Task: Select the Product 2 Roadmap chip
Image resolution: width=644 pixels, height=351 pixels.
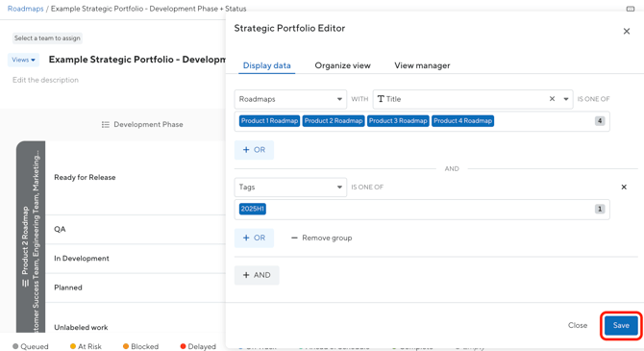Action: (x=334, y=121)
